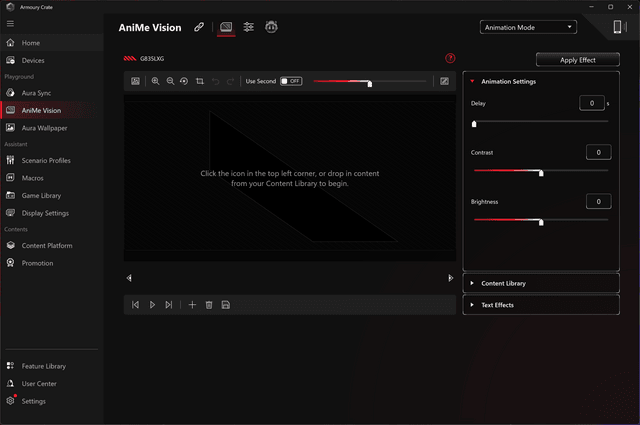Open Feature Library in sidebar
Viewport: 640px width, 425px height.
click(x=52, y=366)
